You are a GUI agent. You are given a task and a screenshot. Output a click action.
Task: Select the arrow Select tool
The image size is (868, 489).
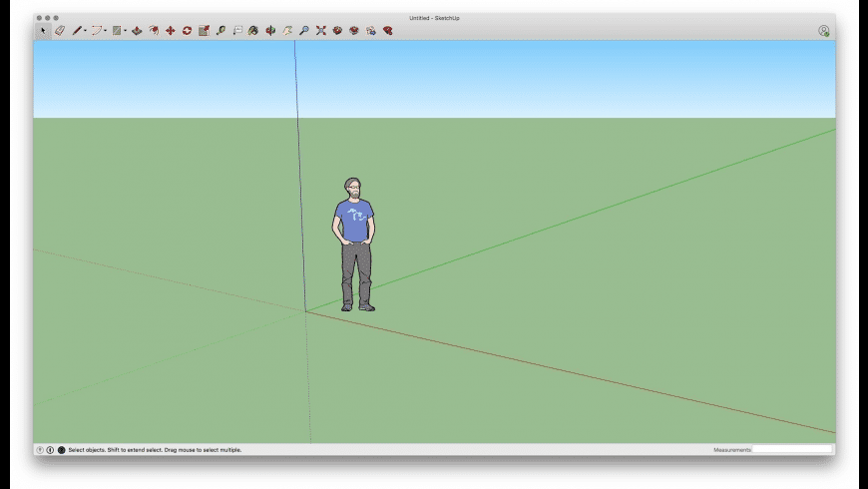(x=43, y=31)
